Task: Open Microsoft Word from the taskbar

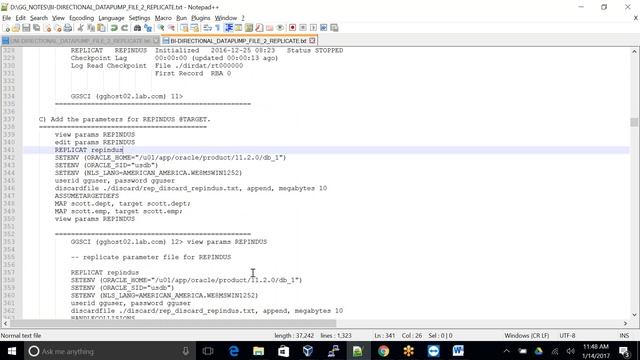Action: (x=458, y=351)
